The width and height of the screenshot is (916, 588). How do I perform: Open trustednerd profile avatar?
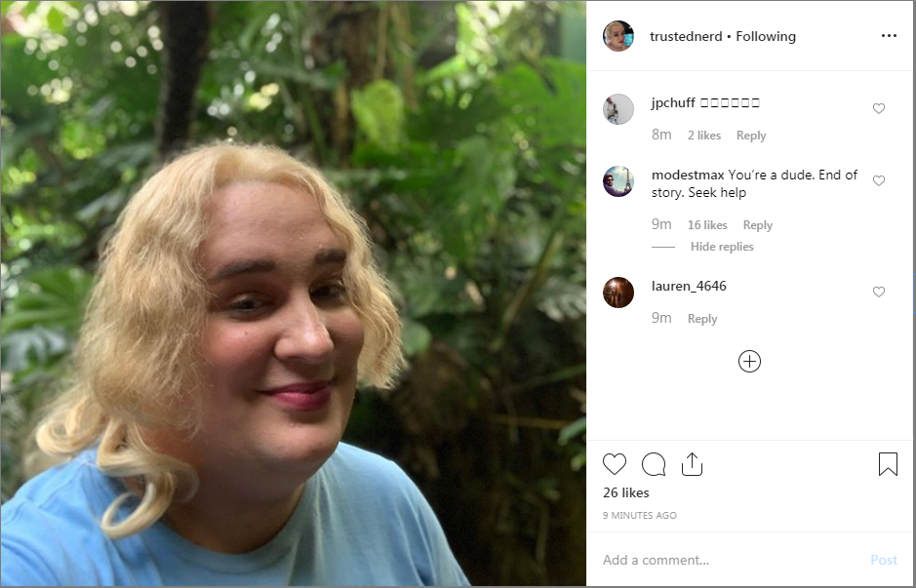pos(618,36)
